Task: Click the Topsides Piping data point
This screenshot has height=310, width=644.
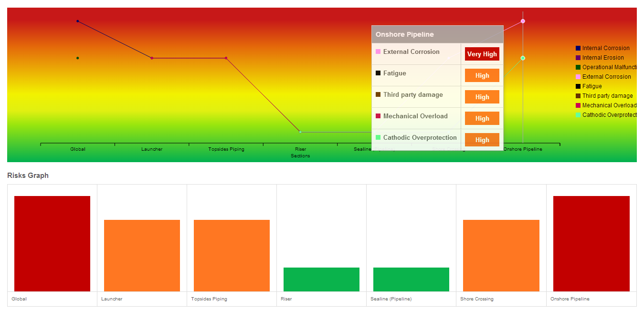Action: coord(226,58)
